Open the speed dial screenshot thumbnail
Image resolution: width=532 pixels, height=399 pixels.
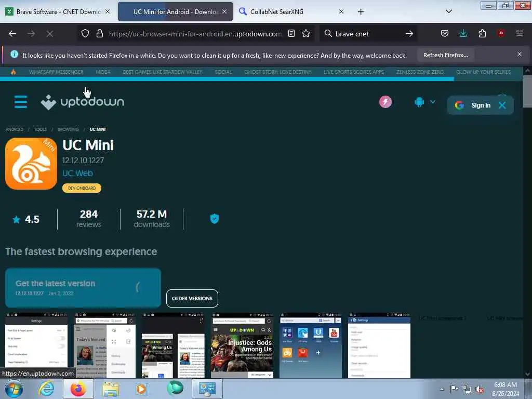pyautogui.click(x=311, y=345)
